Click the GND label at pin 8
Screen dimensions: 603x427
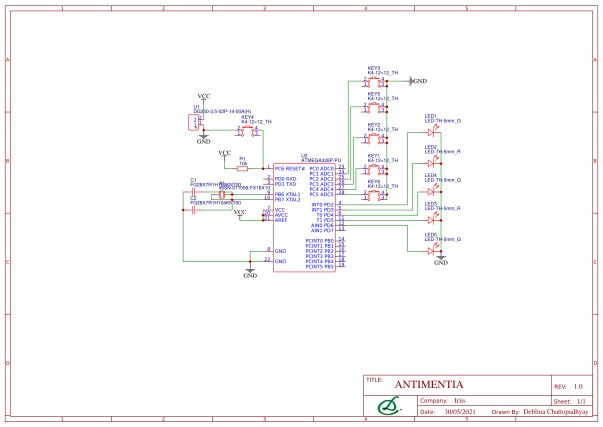pos(280,251)
